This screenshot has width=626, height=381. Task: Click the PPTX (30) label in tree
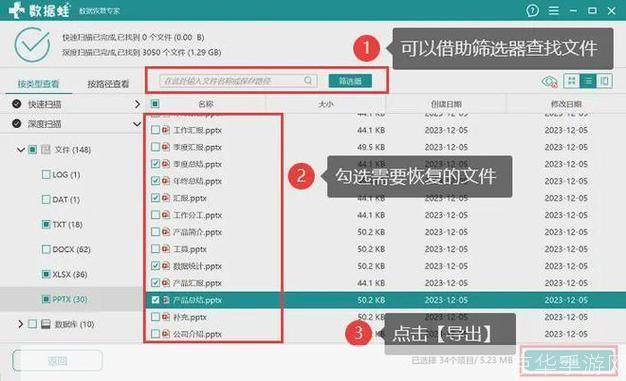(70, 299)
